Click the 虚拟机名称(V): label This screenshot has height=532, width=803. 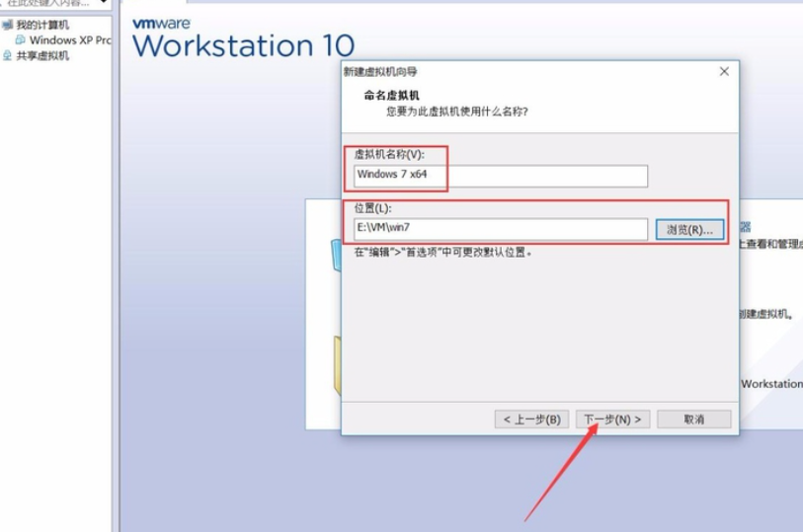389,154
